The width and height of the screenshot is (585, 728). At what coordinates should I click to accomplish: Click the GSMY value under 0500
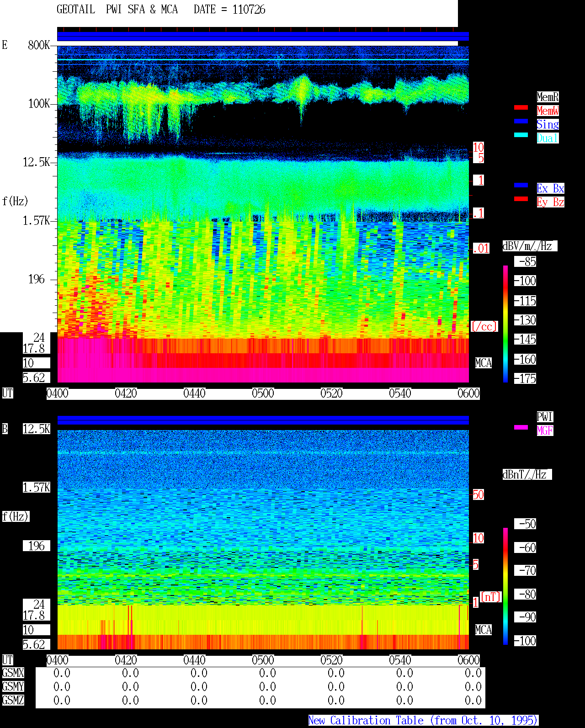(x=268, y=686)
